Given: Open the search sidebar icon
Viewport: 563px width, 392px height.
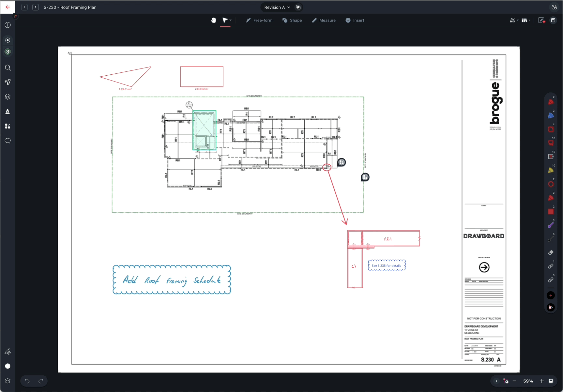Looking at the screenshot, I should (x=8, y=68).
